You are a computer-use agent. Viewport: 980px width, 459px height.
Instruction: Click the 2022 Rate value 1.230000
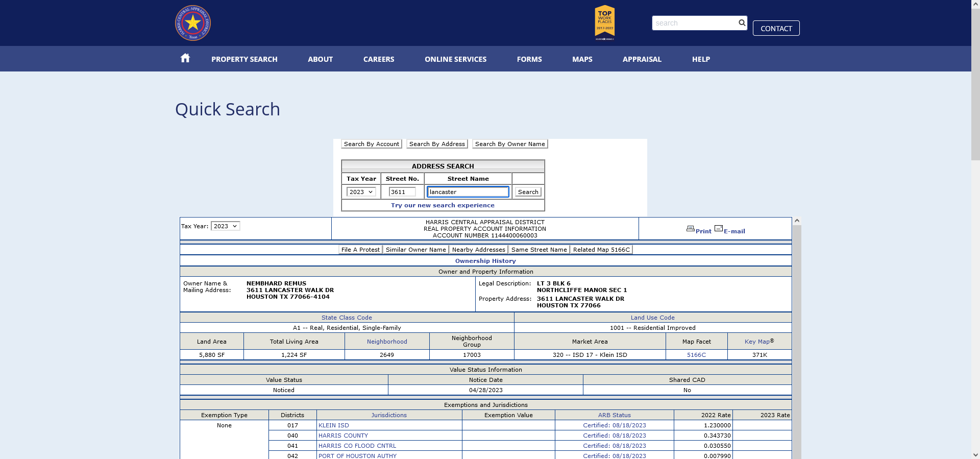(717, 425)
